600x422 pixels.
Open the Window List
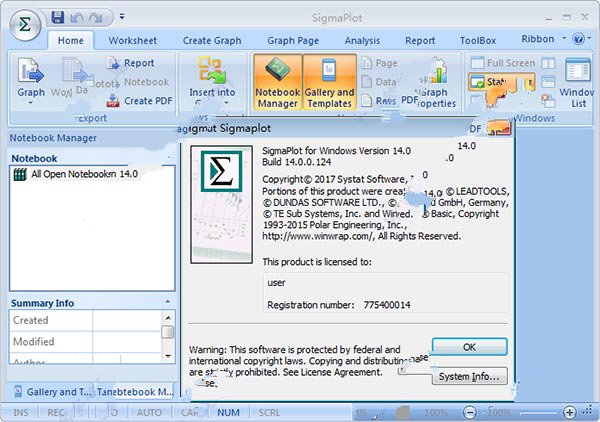[x=577, y=83]
